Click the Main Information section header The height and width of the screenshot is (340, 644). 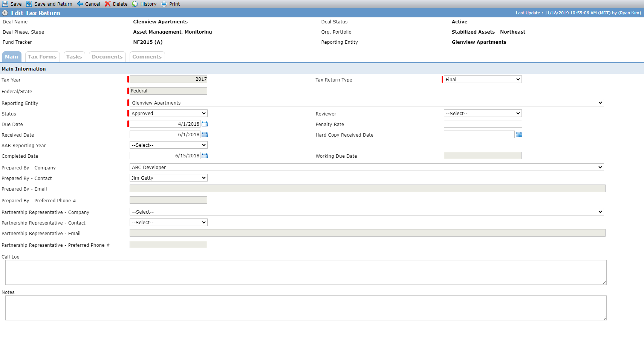[24, 69]
